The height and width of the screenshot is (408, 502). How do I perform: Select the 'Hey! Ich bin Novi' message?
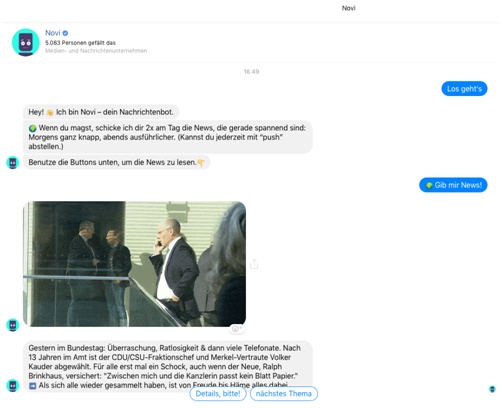tap(101, 112)
